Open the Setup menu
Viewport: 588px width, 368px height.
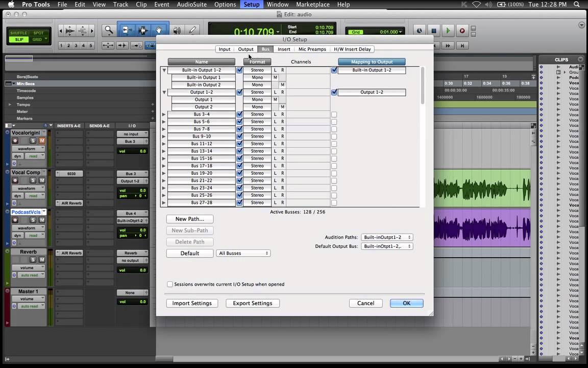(251, 5)
